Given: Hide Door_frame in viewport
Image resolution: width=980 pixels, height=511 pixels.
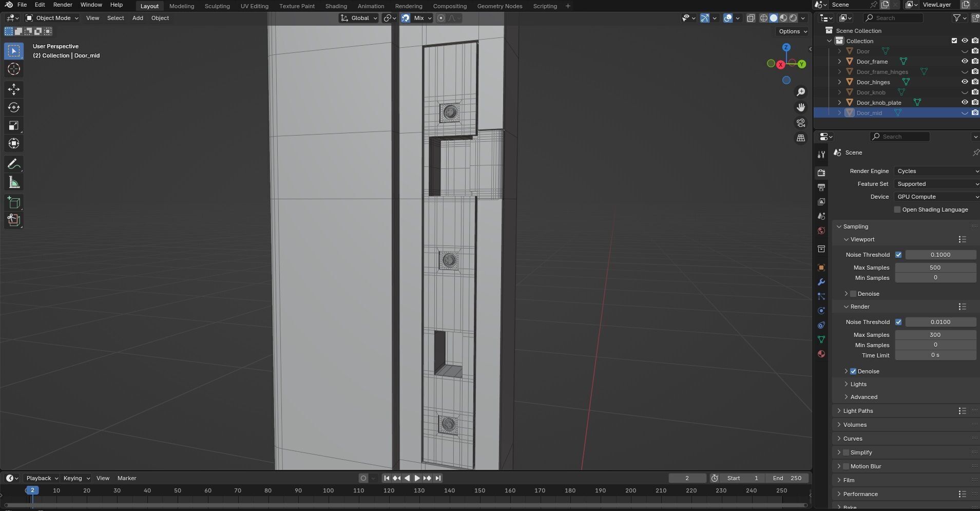Looking at the screenshot, I should 965,62.
